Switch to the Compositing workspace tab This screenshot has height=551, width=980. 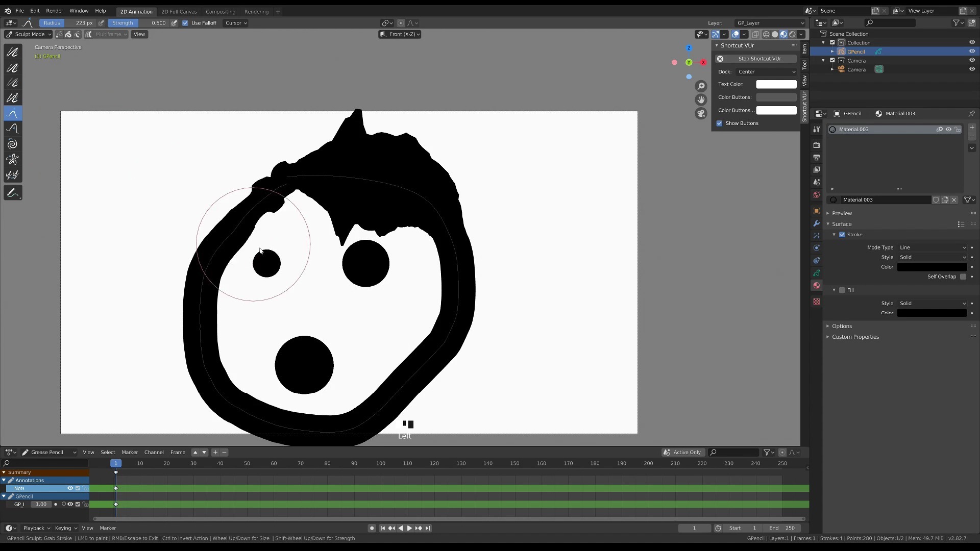[x=220, y=12]
